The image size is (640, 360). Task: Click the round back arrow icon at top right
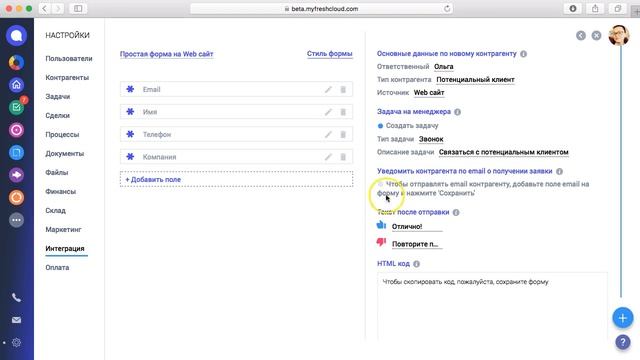[x=581, y=36]
